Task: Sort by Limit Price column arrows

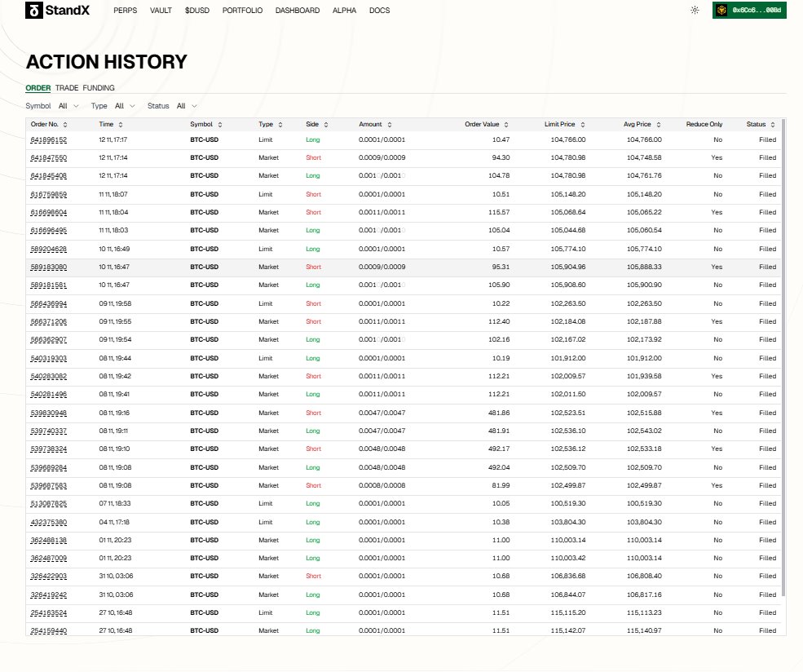Action: coord(585,124)
